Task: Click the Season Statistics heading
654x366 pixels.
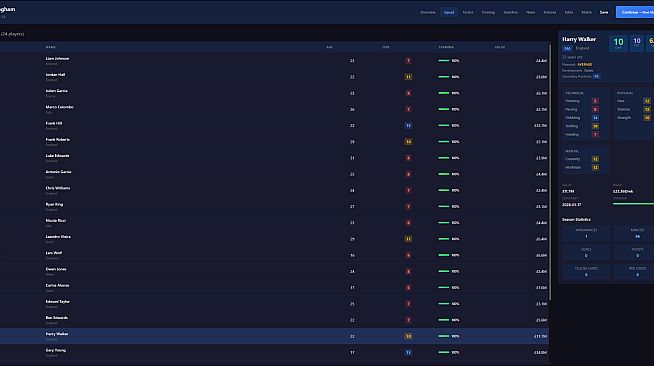Action: tap(576, 219)
